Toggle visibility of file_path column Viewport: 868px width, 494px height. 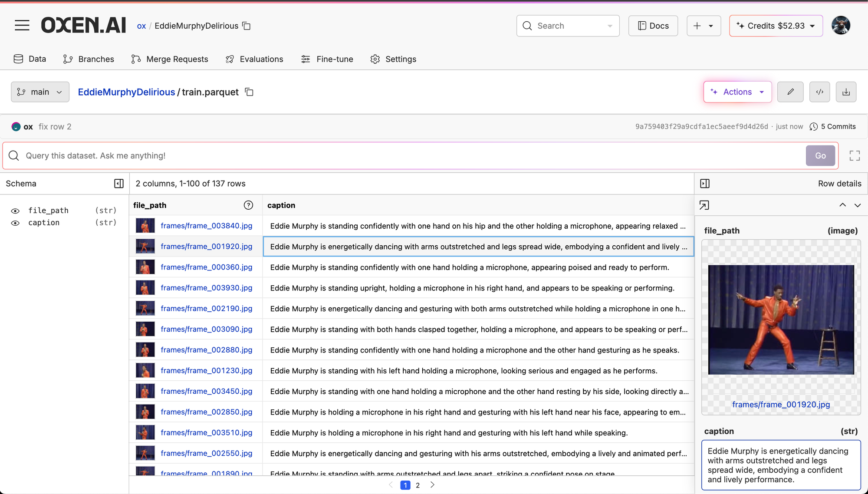click(x=15, y=211)
